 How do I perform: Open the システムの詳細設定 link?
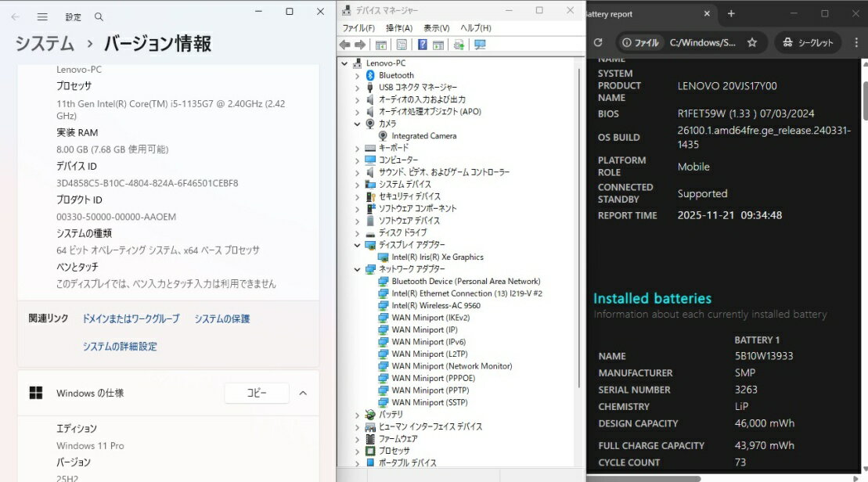click(120, 347)
